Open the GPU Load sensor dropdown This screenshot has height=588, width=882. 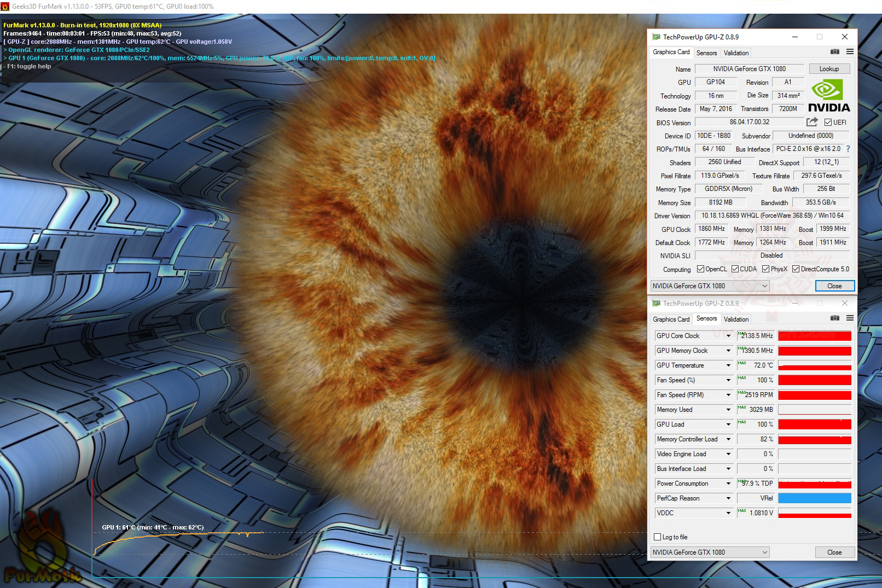728,424
